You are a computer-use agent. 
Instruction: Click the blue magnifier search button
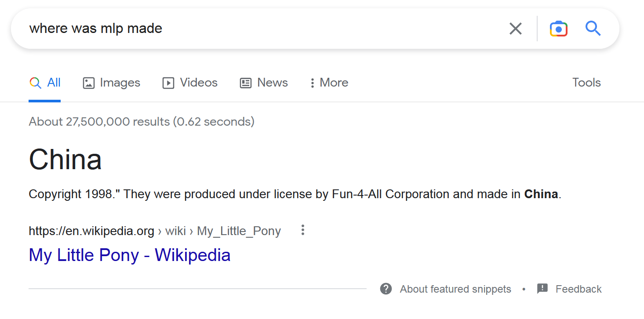(x=593, y=29)
